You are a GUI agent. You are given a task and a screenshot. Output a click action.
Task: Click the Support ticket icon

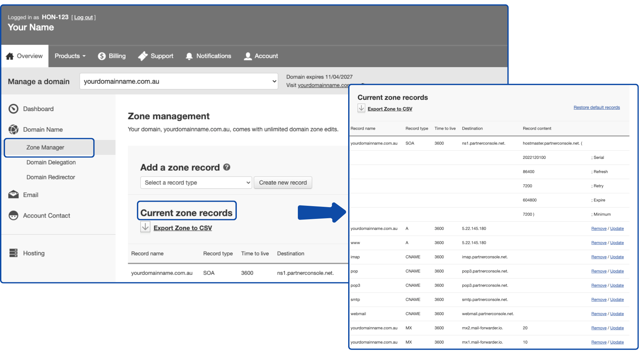(x=143, y=56)
